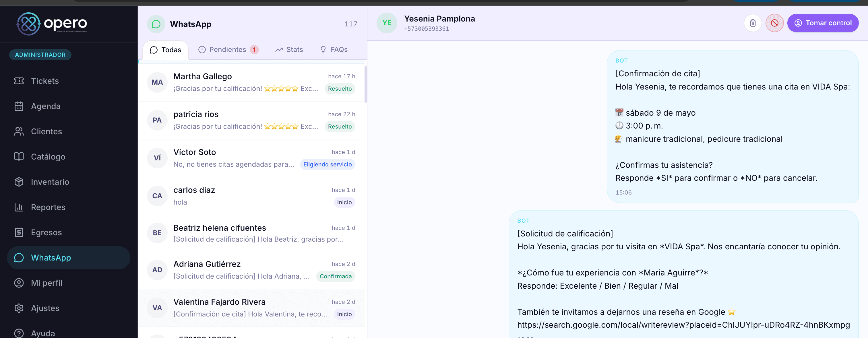Screen dimensions: 868x338
Task: Click the green WhatsApp header icon
Action: click(x=156, y=24)
